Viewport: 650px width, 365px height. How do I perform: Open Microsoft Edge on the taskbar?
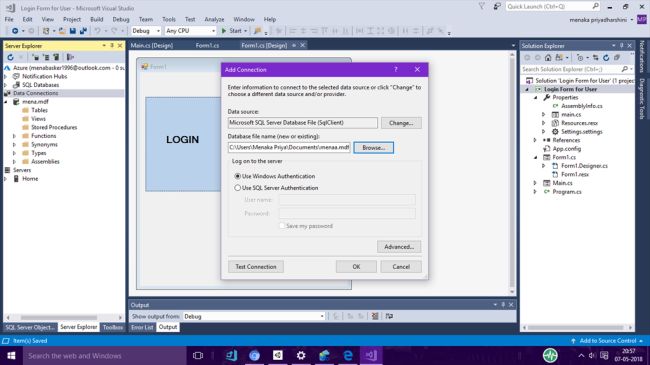[347, 355]
